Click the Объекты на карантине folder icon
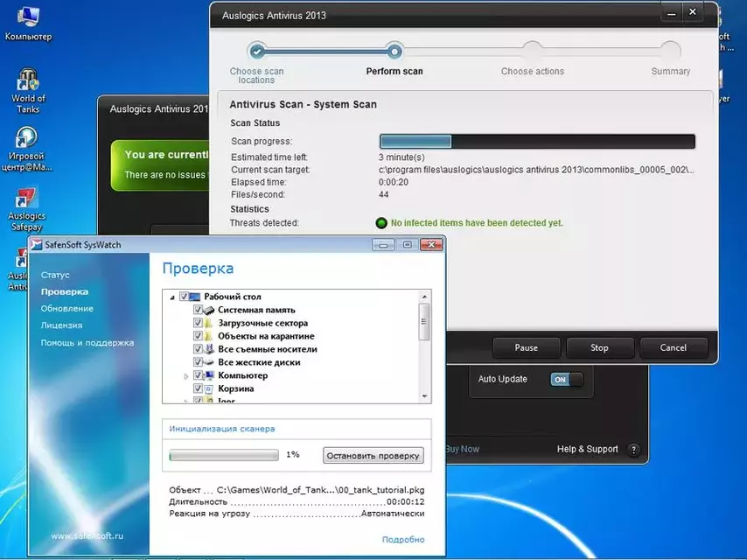 pyautogui.click(x=209, y=336)
